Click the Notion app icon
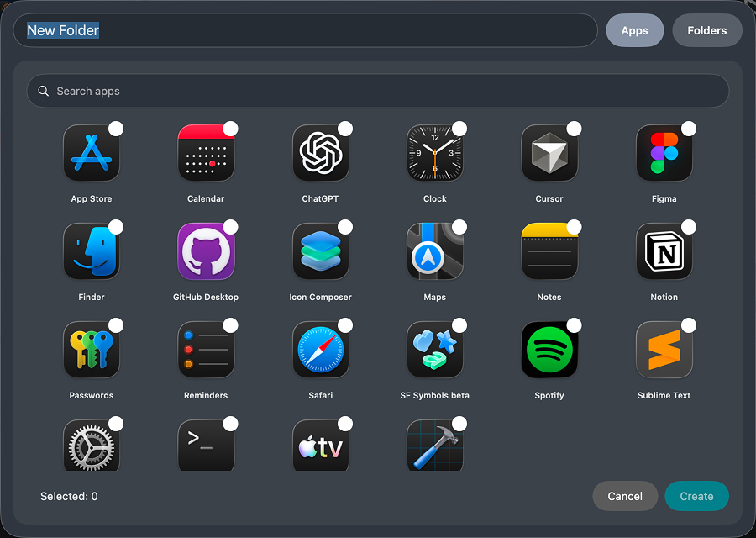This screenshot has width=756, height=538. [664, 251]
